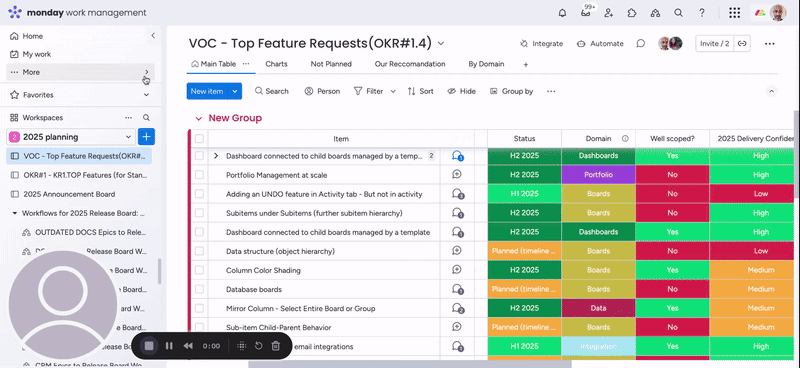Click the purple Portfolio domain cell

(598, 175)
